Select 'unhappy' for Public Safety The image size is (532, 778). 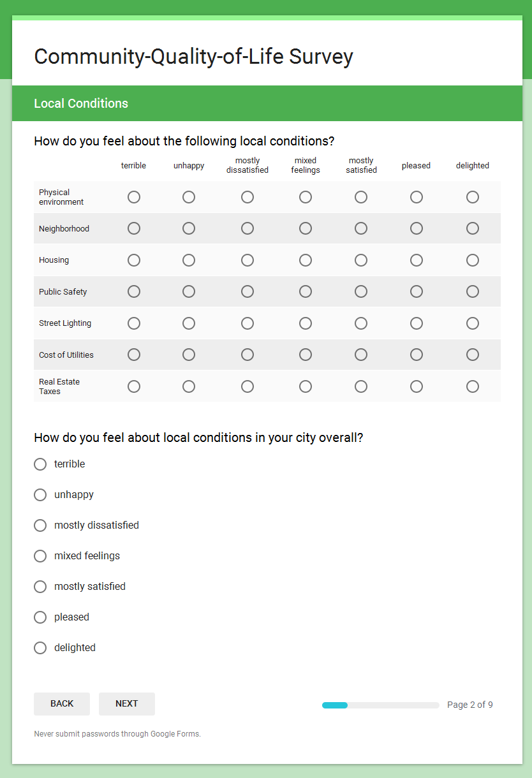click(189, 291)
